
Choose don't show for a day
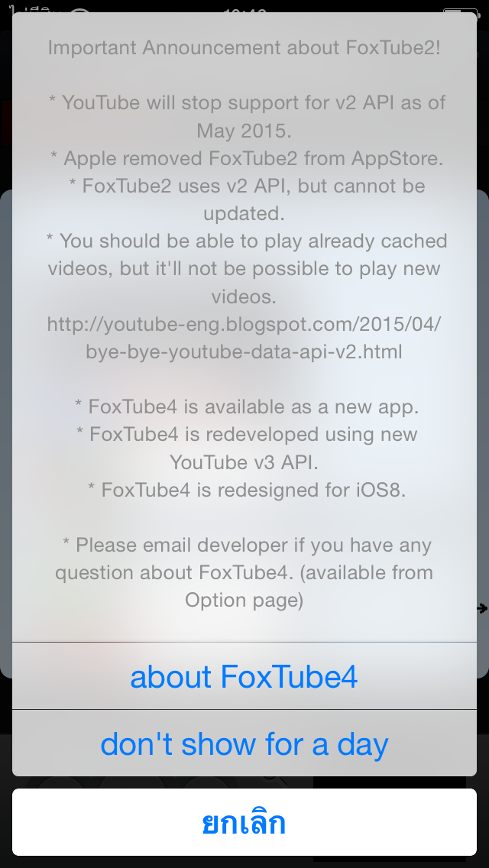pyautogui.click(x=244, y=743)
